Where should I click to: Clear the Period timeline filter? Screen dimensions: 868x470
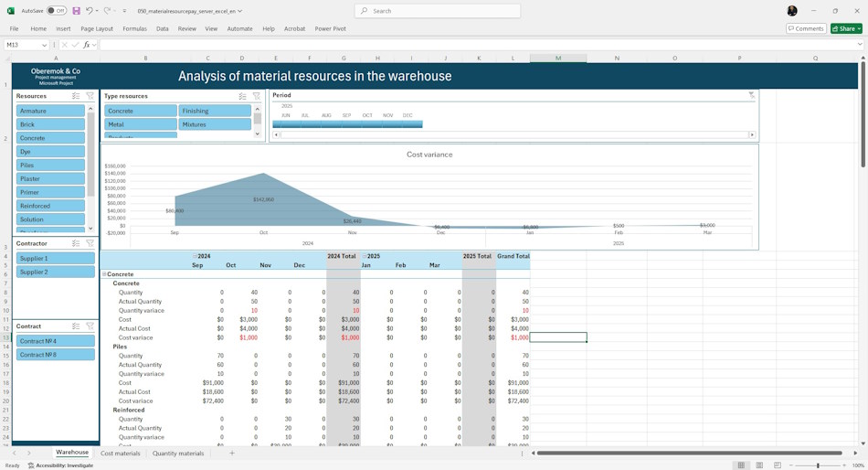click(751, 95)
